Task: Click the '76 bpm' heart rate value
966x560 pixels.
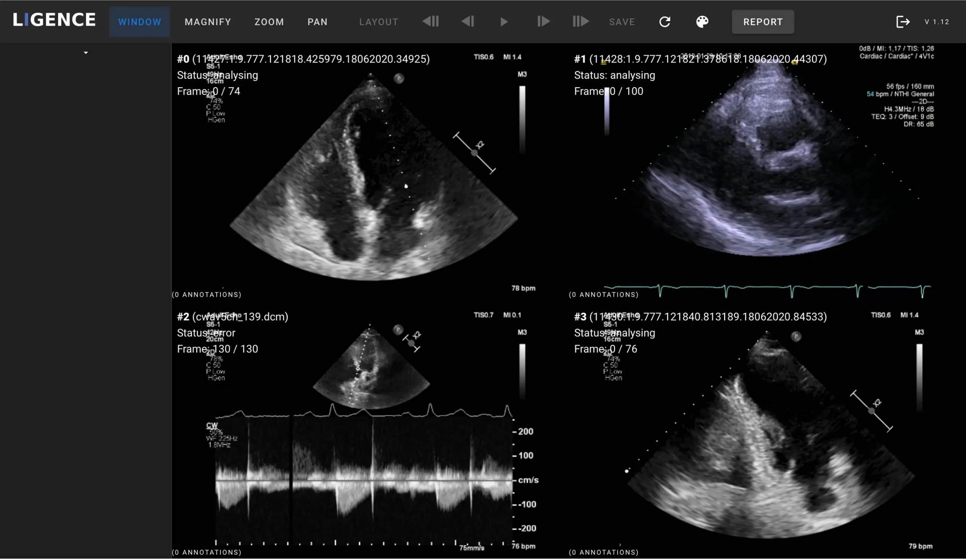Action: [x=523, y=546]
